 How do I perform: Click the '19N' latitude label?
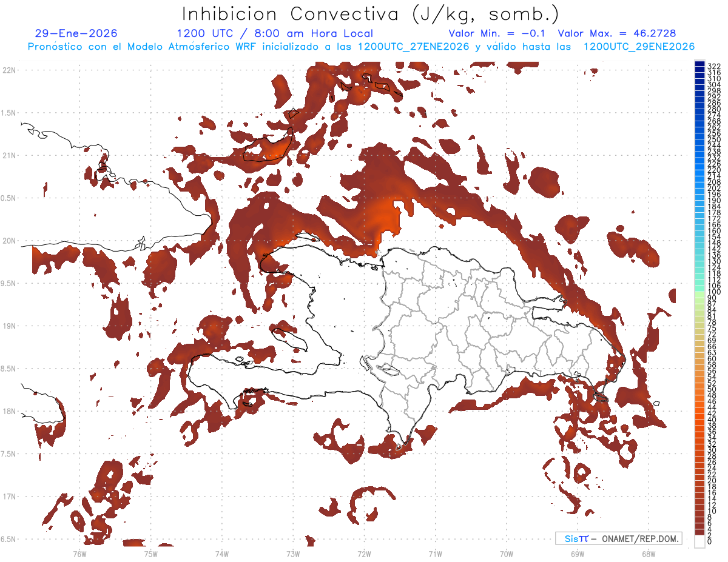[x=10, y=326]
